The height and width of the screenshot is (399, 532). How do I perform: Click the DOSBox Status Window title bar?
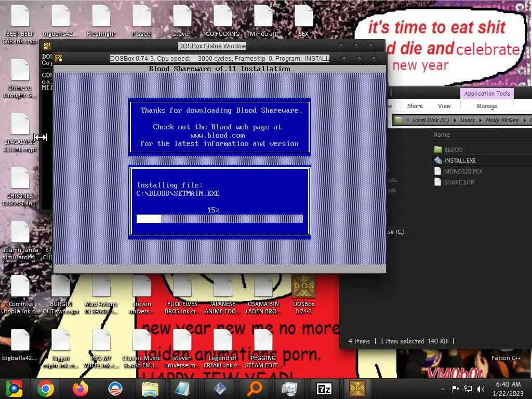212,46
